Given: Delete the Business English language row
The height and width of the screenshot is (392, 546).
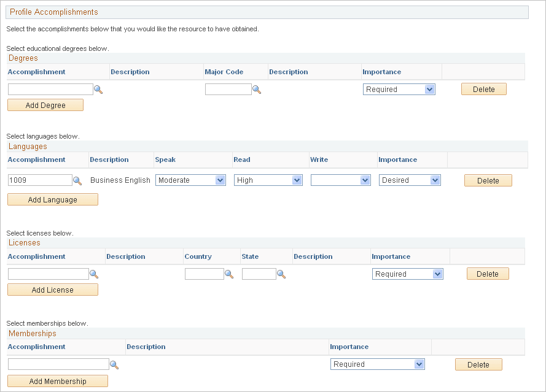Looking at the screenshot, I should 488,180.
